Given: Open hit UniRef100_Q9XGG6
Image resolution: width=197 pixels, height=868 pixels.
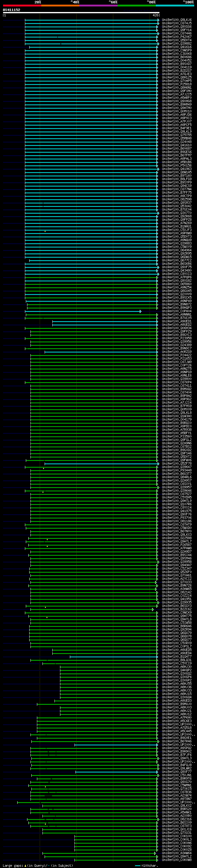Looking at the screenshot, I should pos(177,26).
